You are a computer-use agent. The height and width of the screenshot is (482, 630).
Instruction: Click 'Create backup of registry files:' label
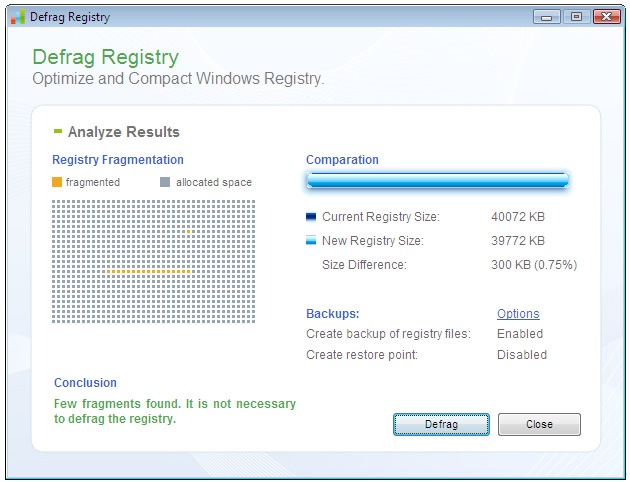pyautogui.click(x=388, y=334)
